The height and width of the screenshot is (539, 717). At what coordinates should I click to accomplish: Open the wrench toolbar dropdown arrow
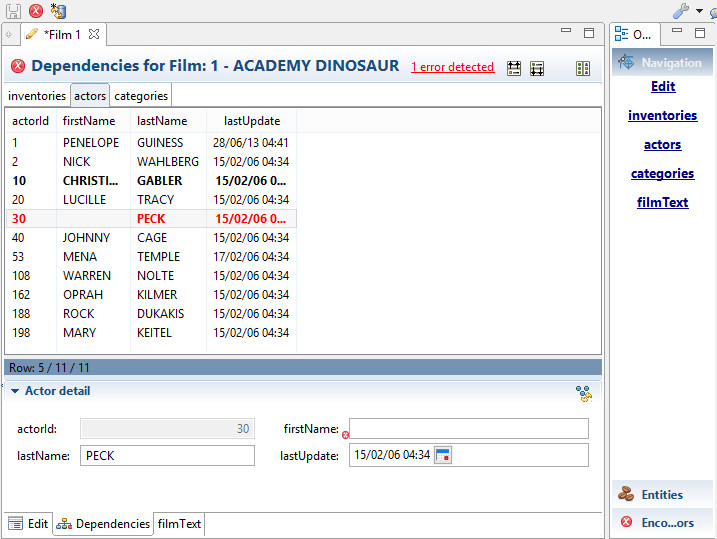(x=699, y=12)
